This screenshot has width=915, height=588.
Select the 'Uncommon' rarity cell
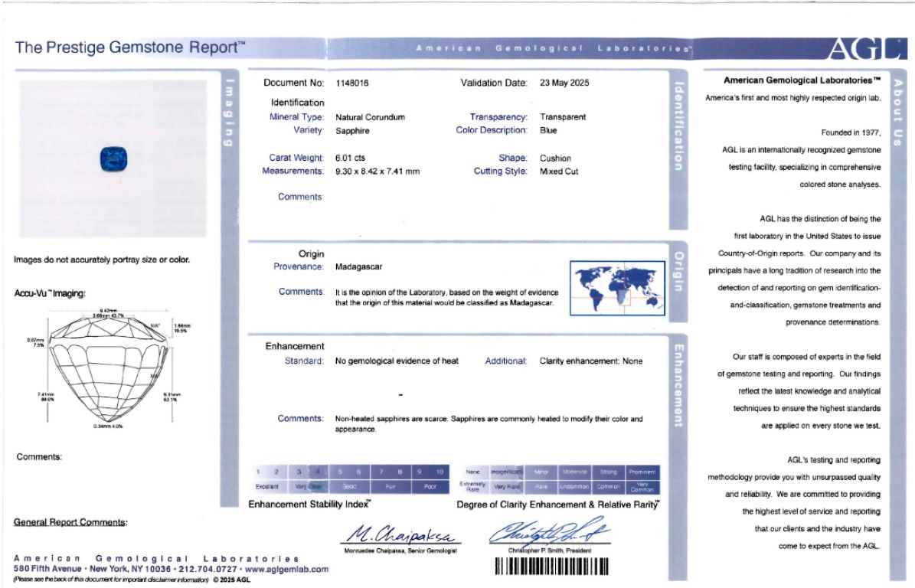pos(575,486)
